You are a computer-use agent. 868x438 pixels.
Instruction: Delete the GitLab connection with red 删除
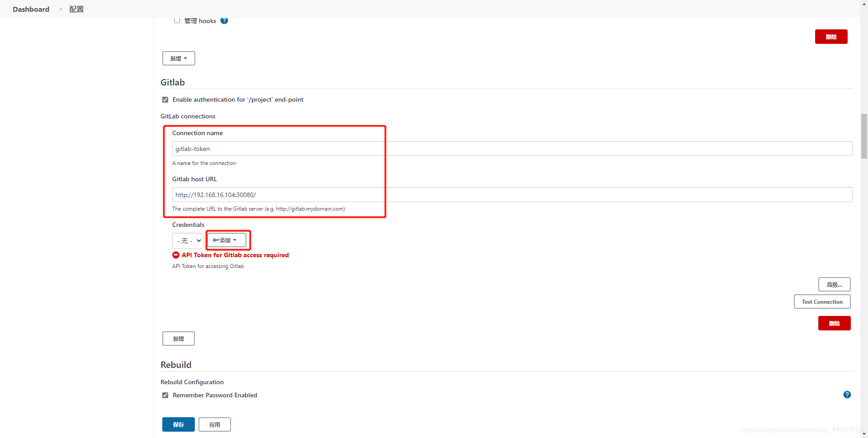pos(834,323)
